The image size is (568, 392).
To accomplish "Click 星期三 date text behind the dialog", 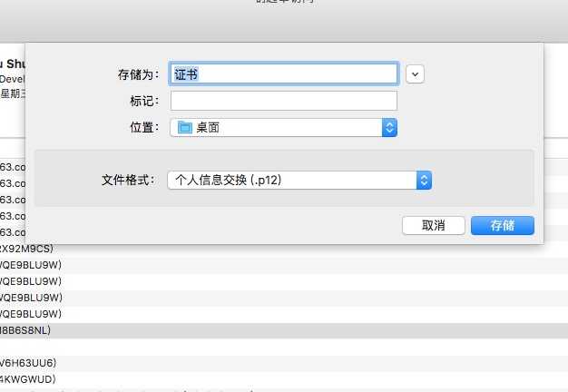I will (13, 92).
